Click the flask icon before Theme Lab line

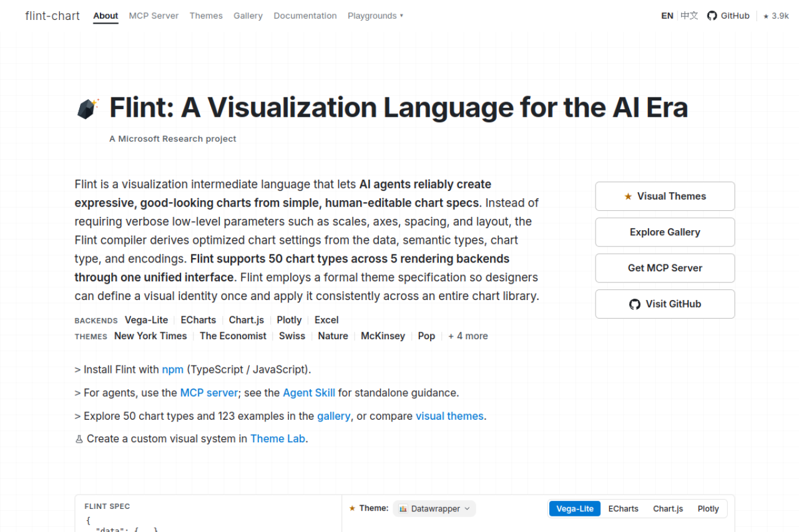tap(79, 439)
